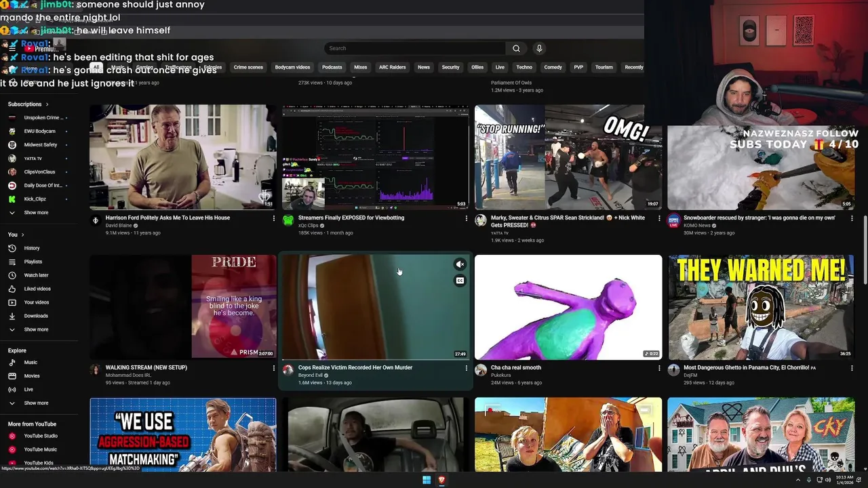Open options for Harrison Ford video
The image size is (868, 488).
274,218
